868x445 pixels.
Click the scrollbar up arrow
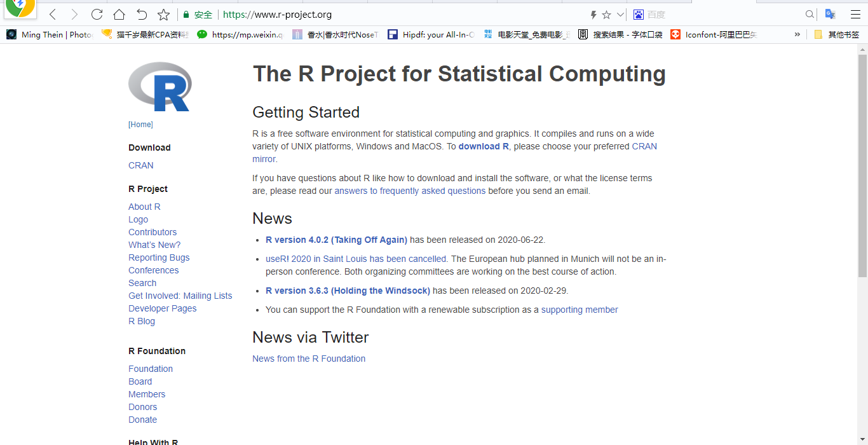pos(862,49)
